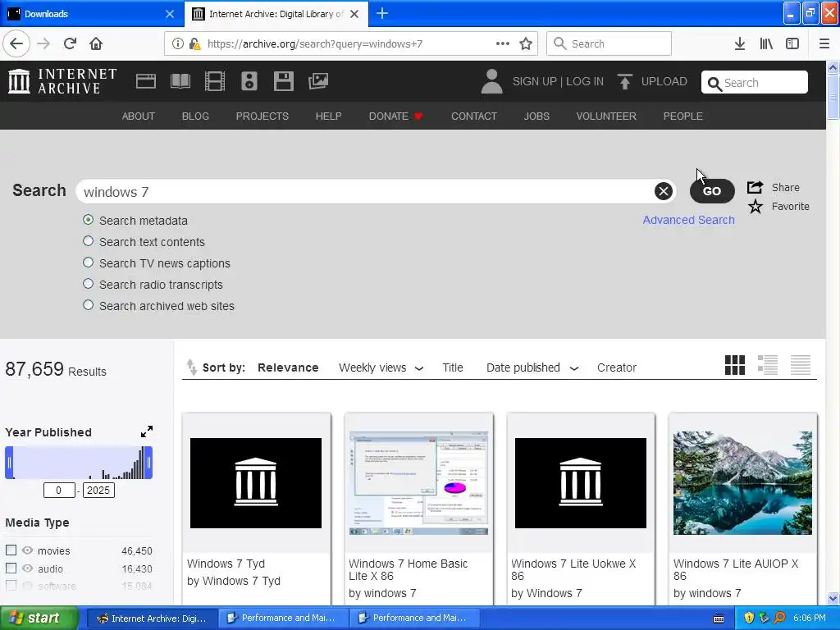Screen dimensions: 840x630
Task: Open the Texts book icon
Action: 180,81
